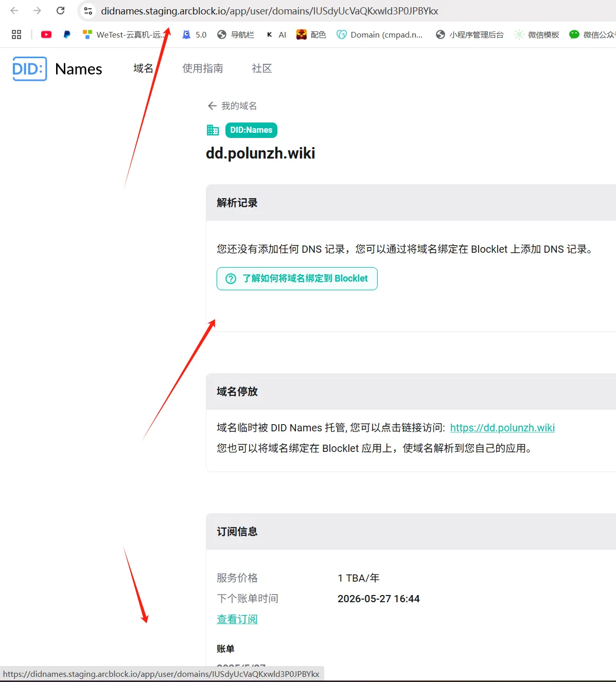Viewport: 616px width, 682px height.
Task: Click the DID Names logo
Action: point(57,68)
